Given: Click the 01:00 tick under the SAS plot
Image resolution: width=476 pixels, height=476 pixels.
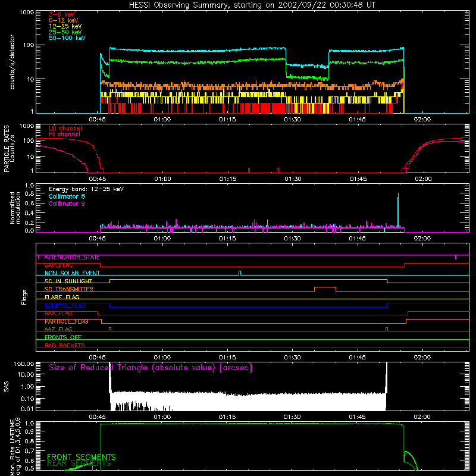Looking at the screenshot, I should click(x=162, y=417).
